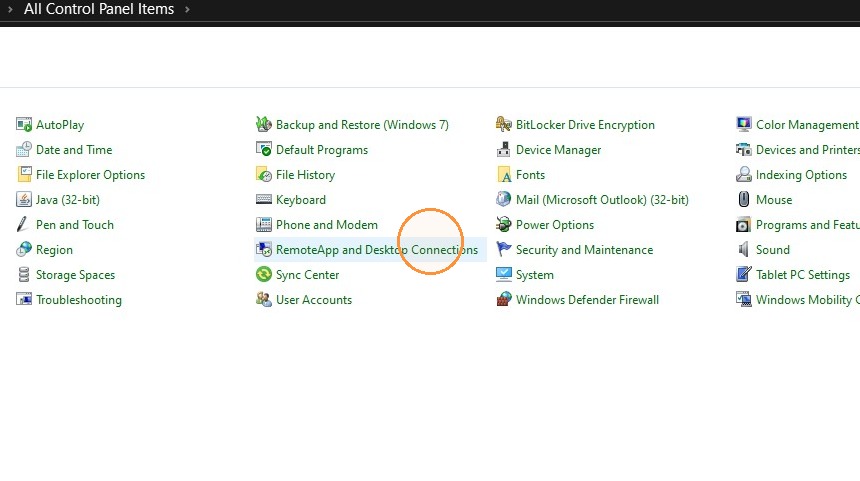This screenshot has width=860, height=481.
Task: Click the RemoteApp and Desktop Connections icon
Action: [264, 250]
